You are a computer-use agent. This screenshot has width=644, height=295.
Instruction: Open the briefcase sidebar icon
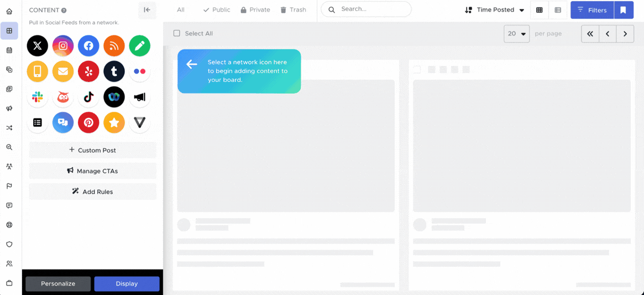[x=9, y=283]
